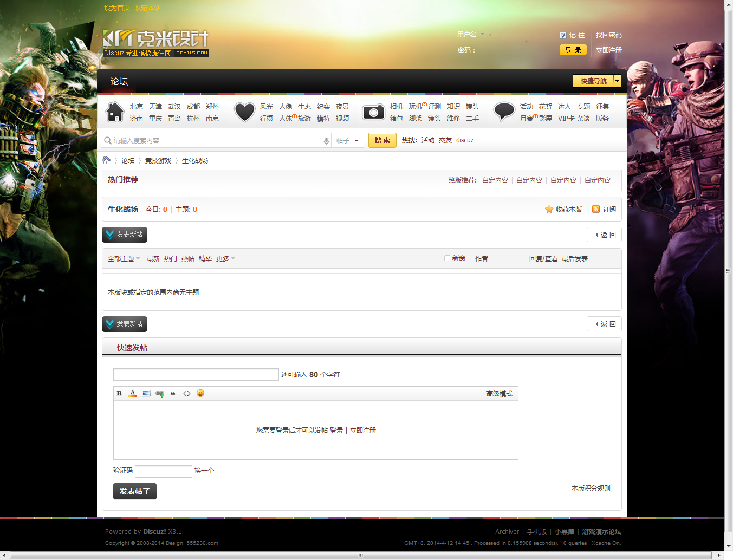Click the post title input field
Viewport: 733px width, 560px height.
196,374
